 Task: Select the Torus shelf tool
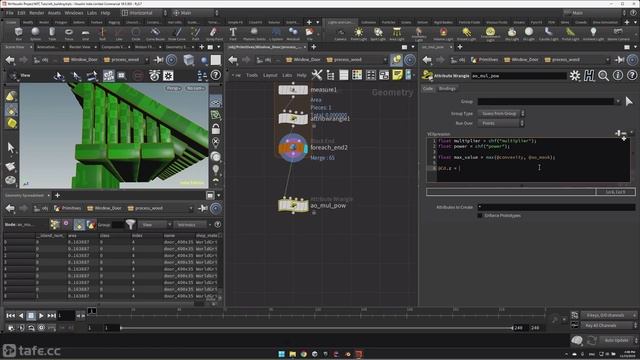[69, 33]
